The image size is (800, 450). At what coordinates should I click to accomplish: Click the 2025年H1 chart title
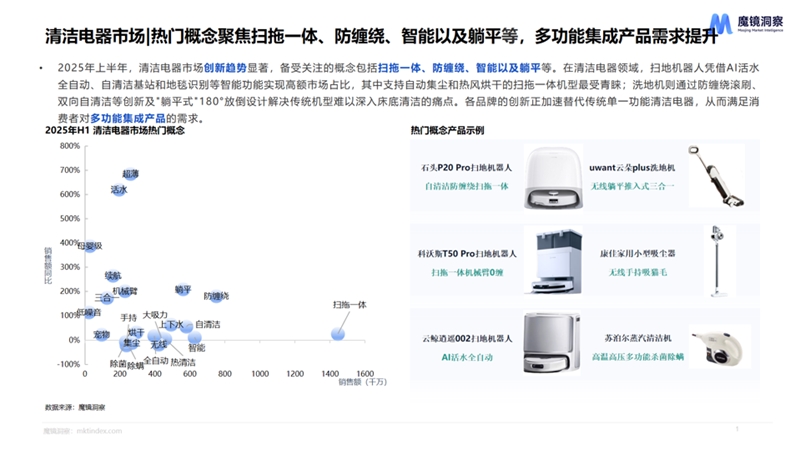115,131
